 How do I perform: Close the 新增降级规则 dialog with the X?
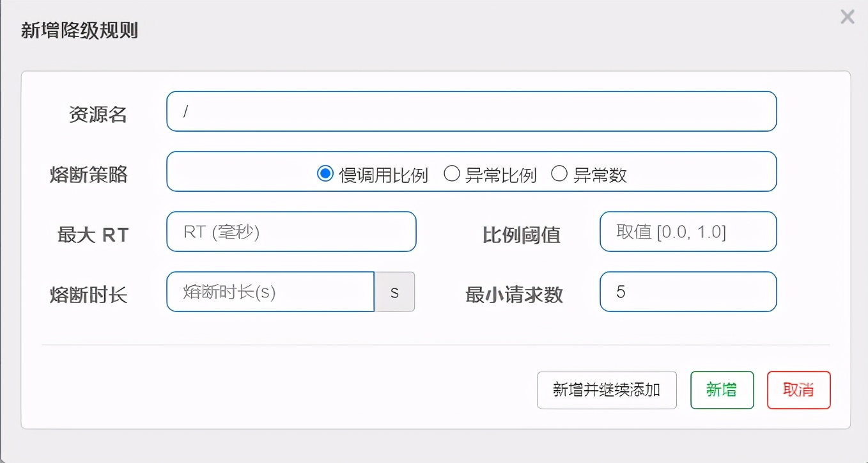coord(847,17)
